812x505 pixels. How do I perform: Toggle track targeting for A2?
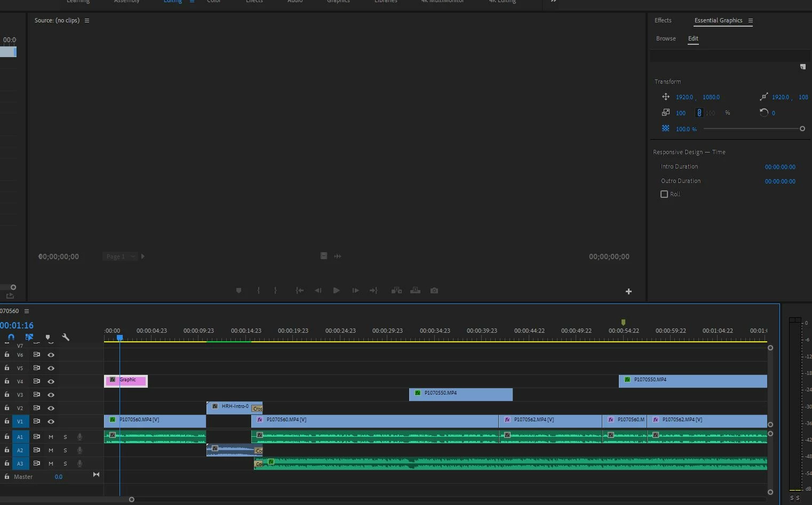(20, 450)
